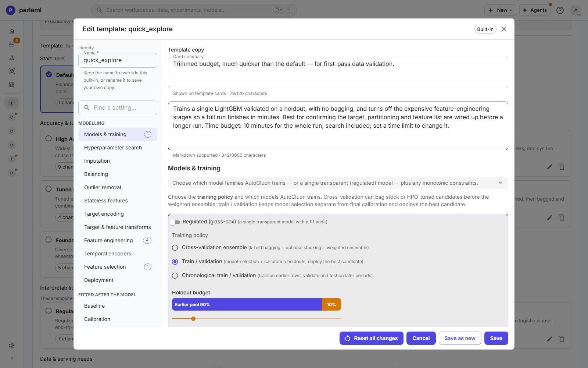The image size is (588, 368).
Task: Toggle the Regulated (glass-box) switch
Action: tap(175, 222)
